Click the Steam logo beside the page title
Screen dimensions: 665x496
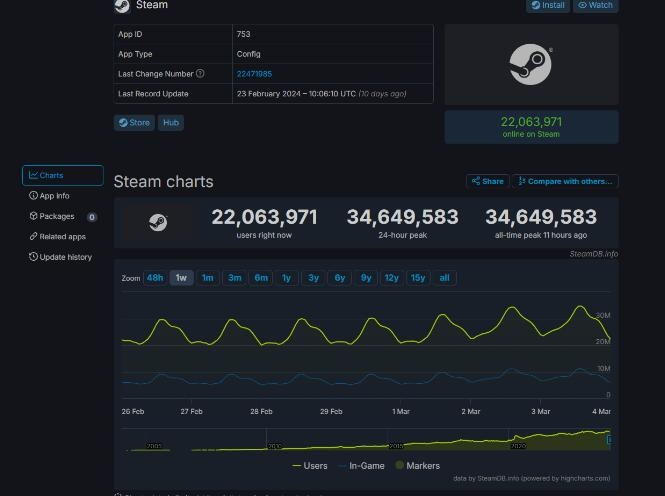(122, 6)
